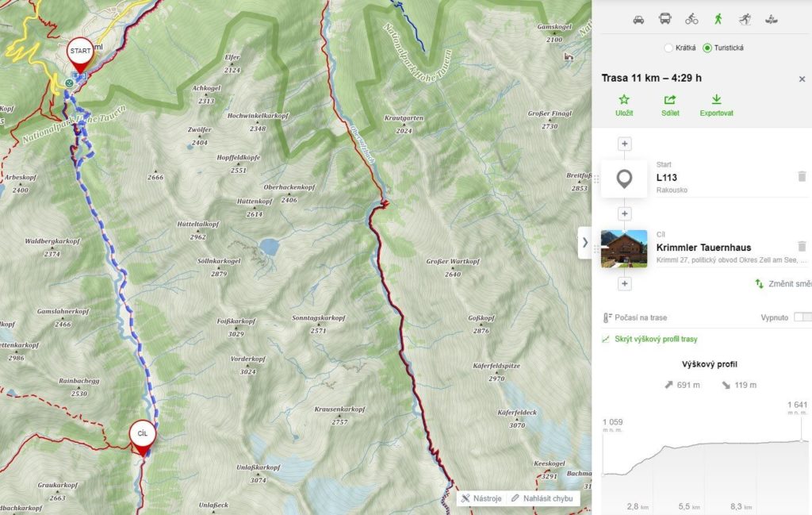Delete the L113 start waypoint
The height and width of the screenshot is (515, 812).
tap(802, 177)
